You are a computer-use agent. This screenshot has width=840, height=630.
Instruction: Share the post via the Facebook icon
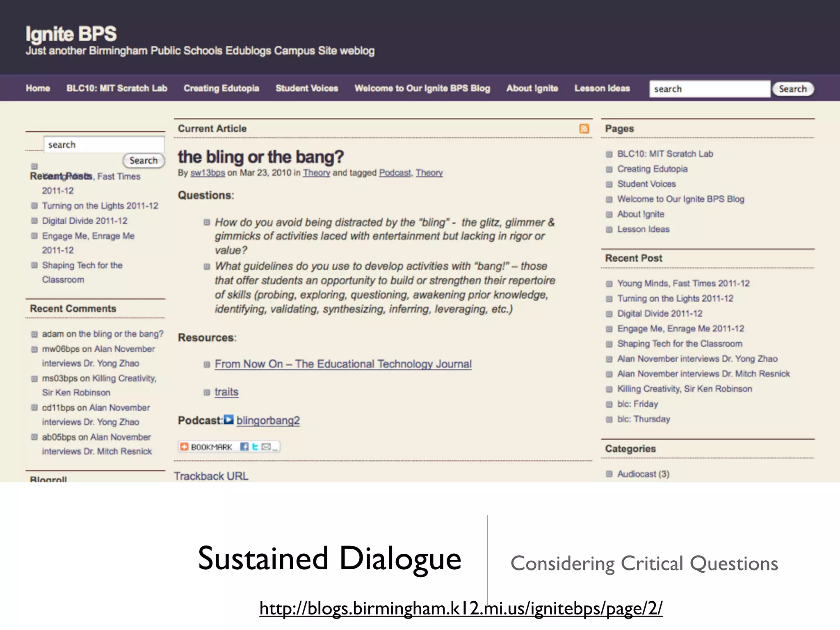[244, 447]
